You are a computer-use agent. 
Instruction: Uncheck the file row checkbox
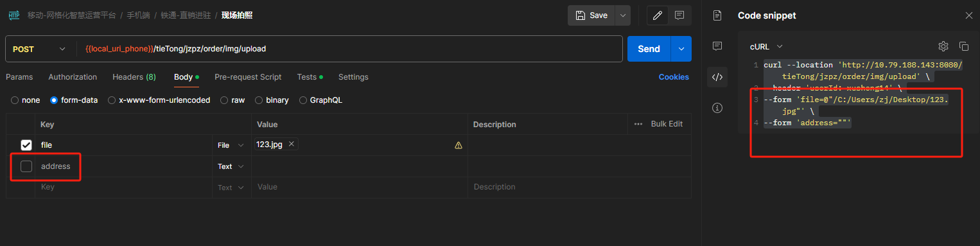click(x=26, y=145)
